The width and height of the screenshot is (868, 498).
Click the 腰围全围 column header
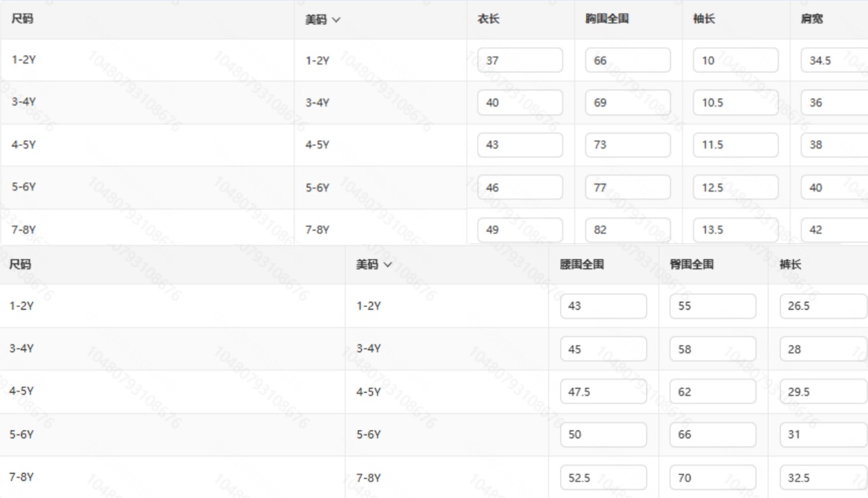(582, 264)
